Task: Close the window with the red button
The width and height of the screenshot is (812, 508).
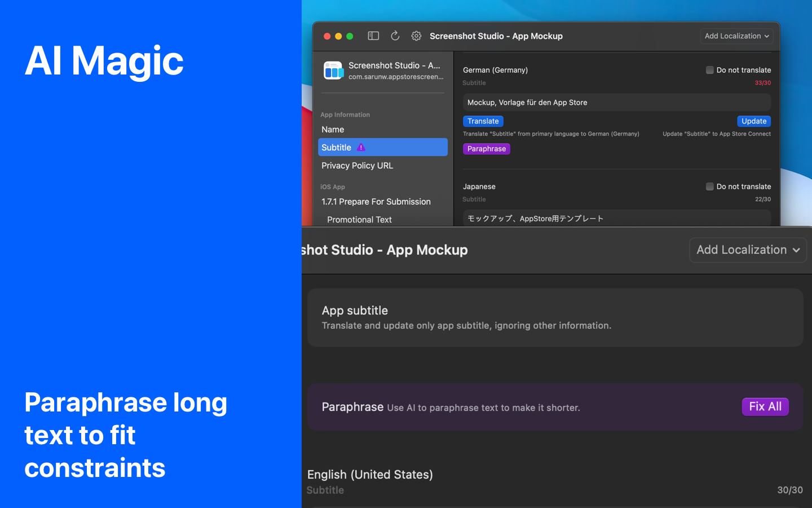Action: pos(327,36)
